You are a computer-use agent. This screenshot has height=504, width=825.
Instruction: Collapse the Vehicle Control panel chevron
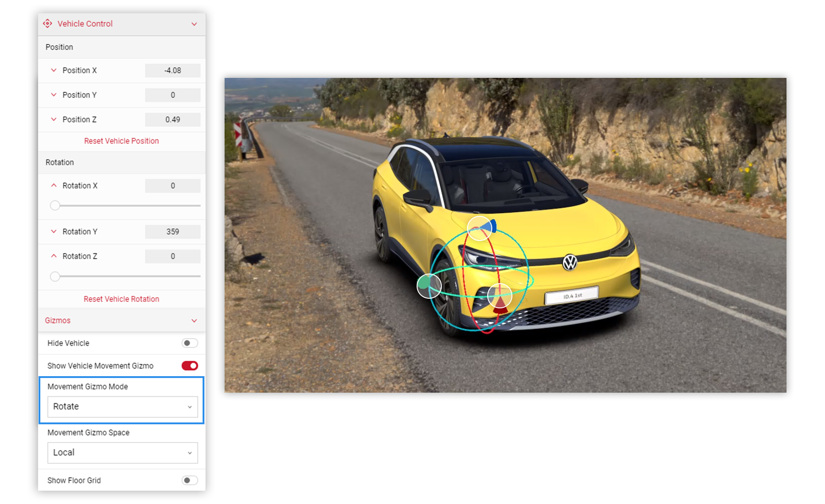194,24
